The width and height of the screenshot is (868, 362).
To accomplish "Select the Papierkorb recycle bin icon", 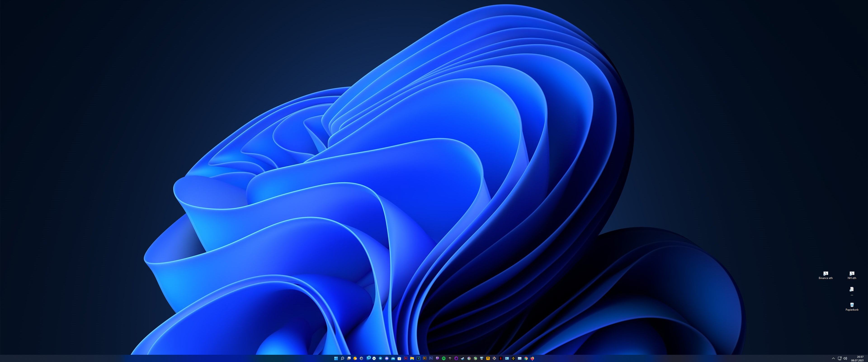I will (852, 307).
